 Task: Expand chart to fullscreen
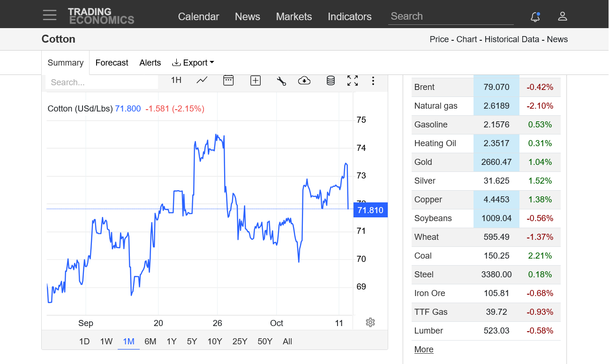coord(353,81)
